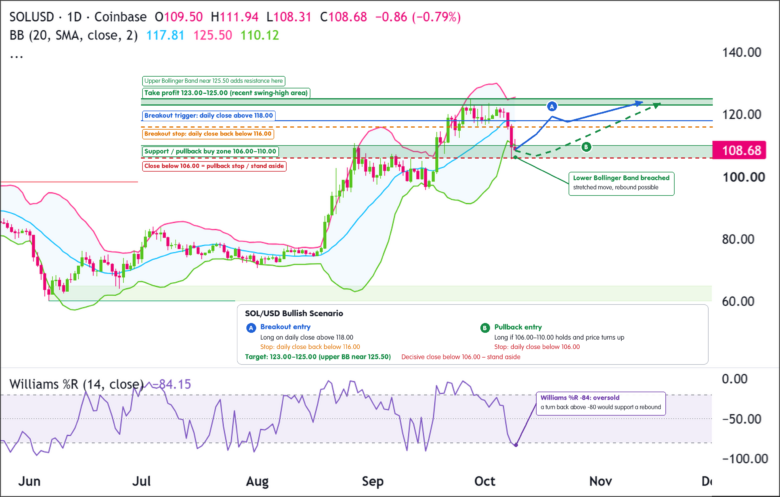Click the green BB lower value 110.12
Screen dimensions: 780x497
pos(260,35)
